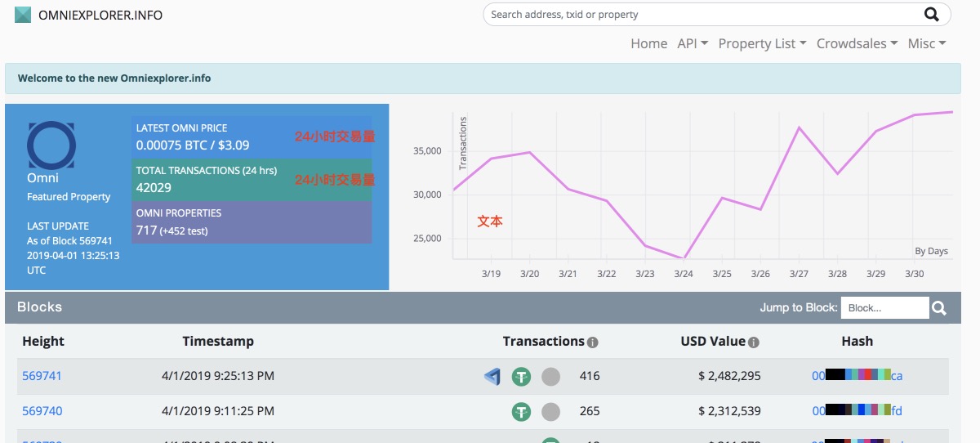
Task: Click the Latest Omni Price panel
Action: click(252, 137)
